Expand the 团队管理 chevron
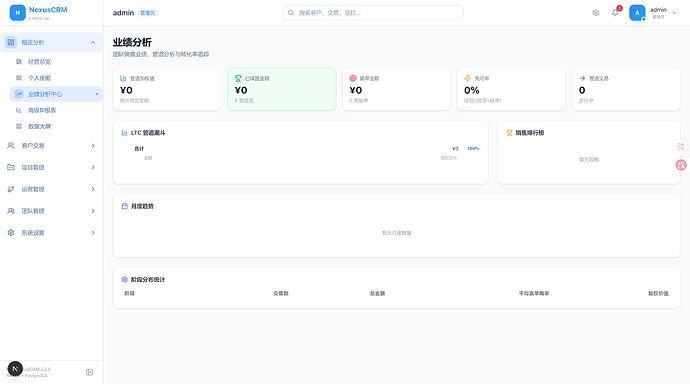 click(93, 211)
